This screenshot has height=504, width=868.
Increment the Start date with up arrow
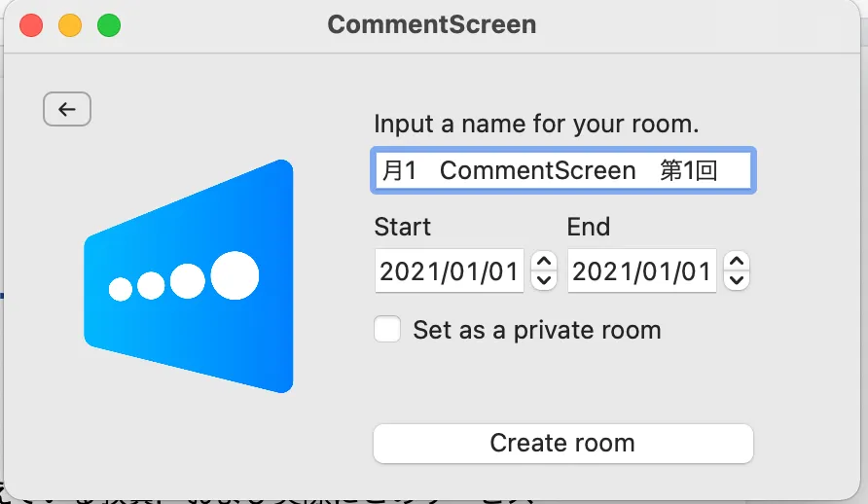tap(545, 261)
